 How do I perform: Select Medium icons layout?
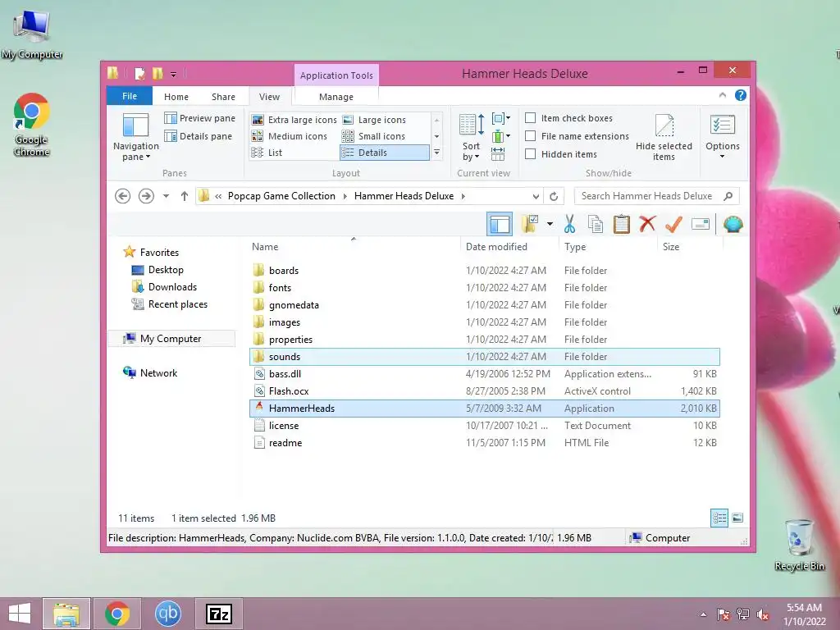[x=290, y=136]
